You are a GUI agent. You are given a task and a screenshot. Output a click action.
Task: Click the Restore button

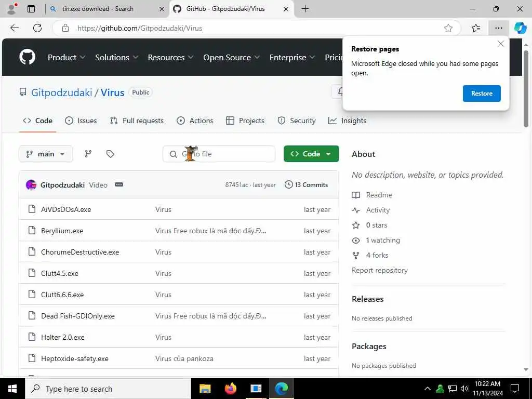[x=482, y=94]
